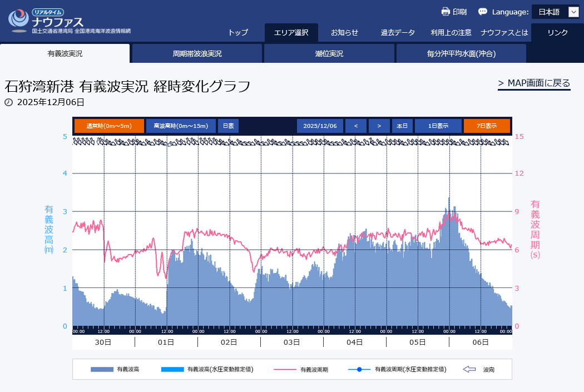This screenshot has height=392, width=584.
Task: Toggle 1日表示 one-day view
Action: [x=438, y=126]
